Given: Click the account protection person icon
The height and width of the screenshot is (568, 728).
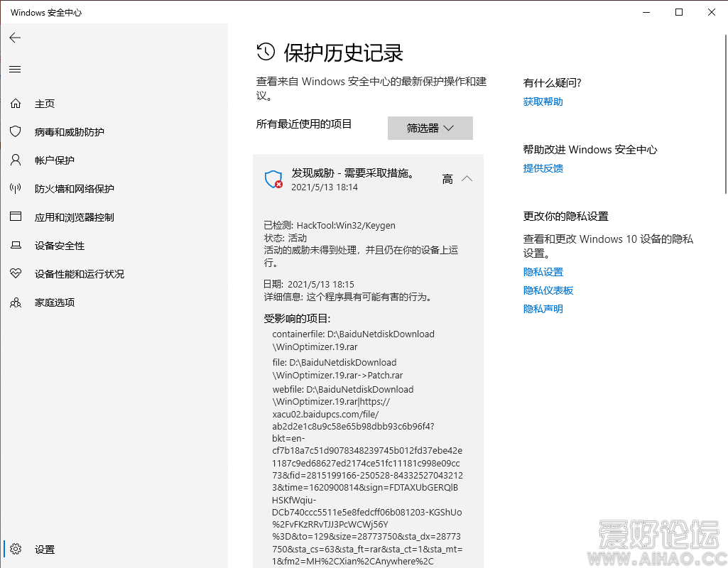Looking at the screenshot, I should coord(16,160).
